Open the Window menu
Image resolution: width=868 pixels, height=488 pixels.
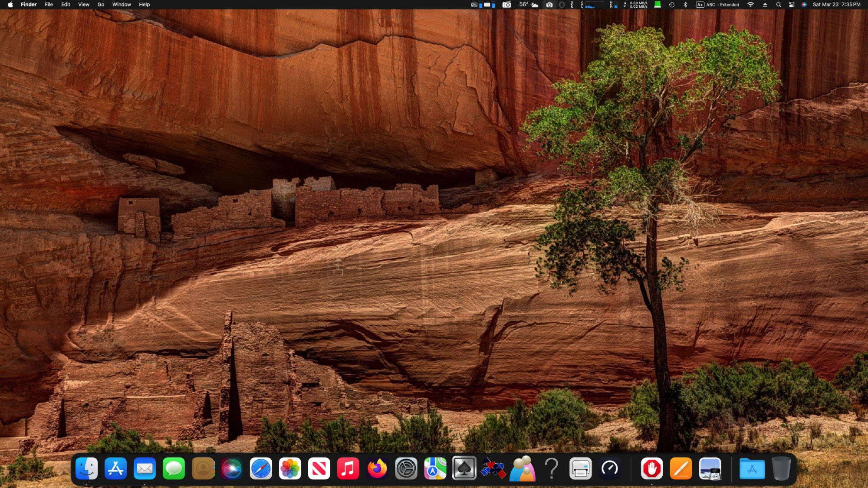122,4
